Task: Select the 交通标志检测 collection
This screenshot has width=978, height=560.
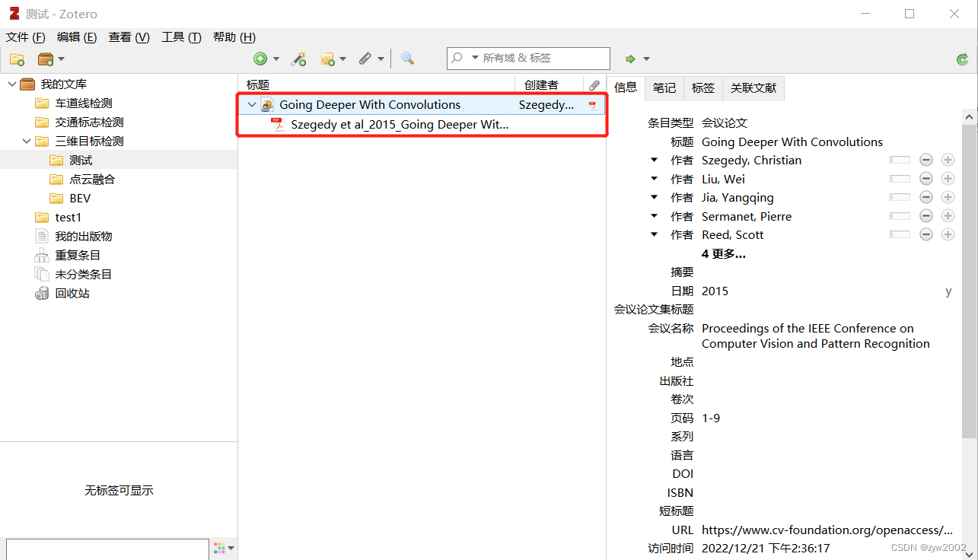Action: tap(89, 123)
